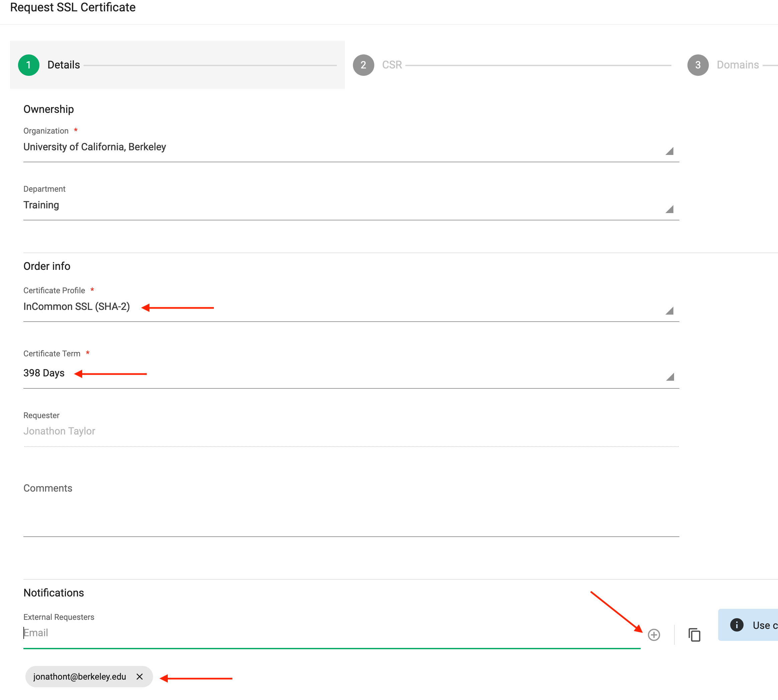Click the copy email addresses icon

point(694,635)
